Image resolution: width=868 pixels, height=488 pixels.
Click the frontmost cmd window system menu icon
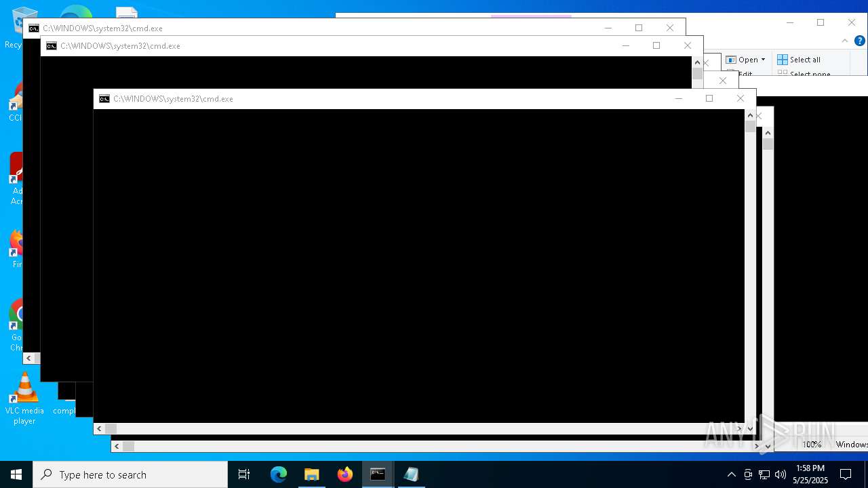[104, 99]
